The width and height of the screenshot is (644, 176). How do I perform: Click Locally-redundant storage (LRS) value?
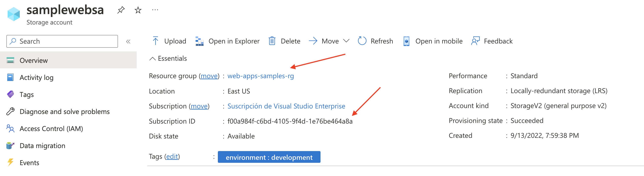point(559,91)
